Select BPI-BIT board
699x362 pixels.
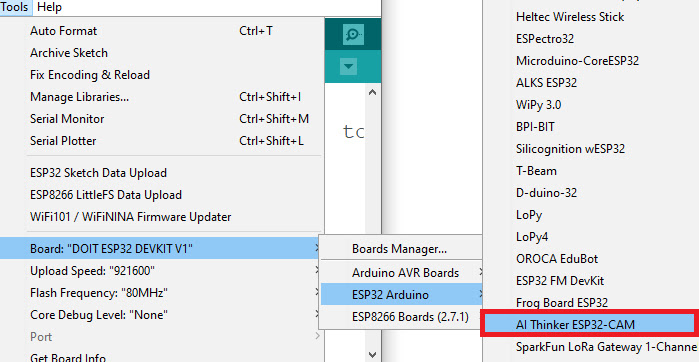pos(591,127)
